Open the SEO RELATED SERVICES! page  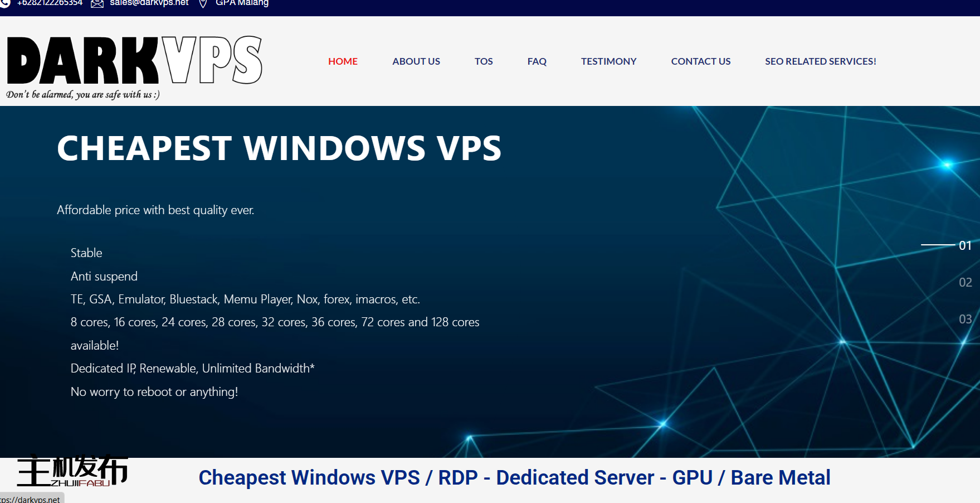pyautogui.click(x=820, y=61)
